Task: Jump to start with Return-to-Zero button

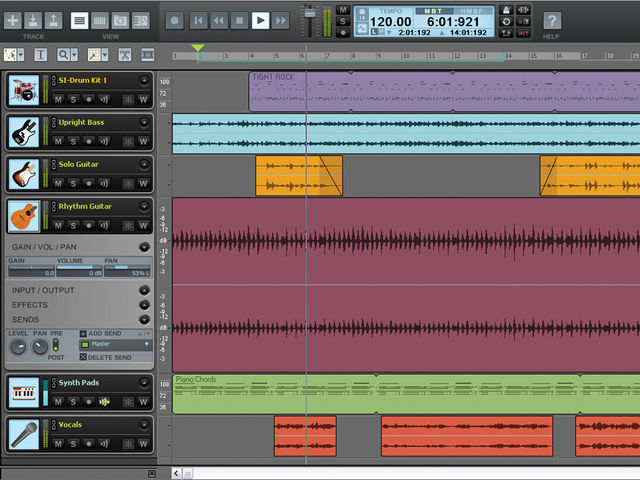Action: pyautogui.click(x=199, y=20)
